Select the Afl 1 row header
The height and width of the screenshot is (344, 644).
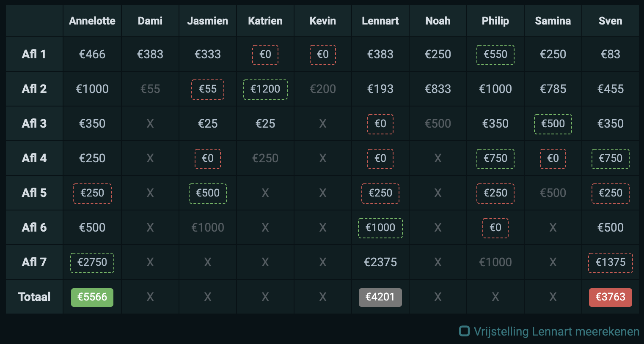[x=34, y=55]
